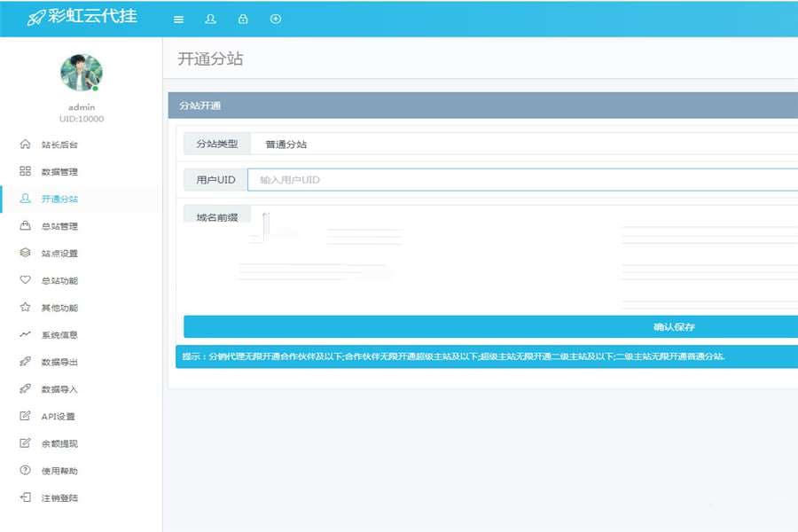Screen dimensions: 798x532
Task: Click the logout arrow icon next to 注销登陆
Action: tap(25, 497)
